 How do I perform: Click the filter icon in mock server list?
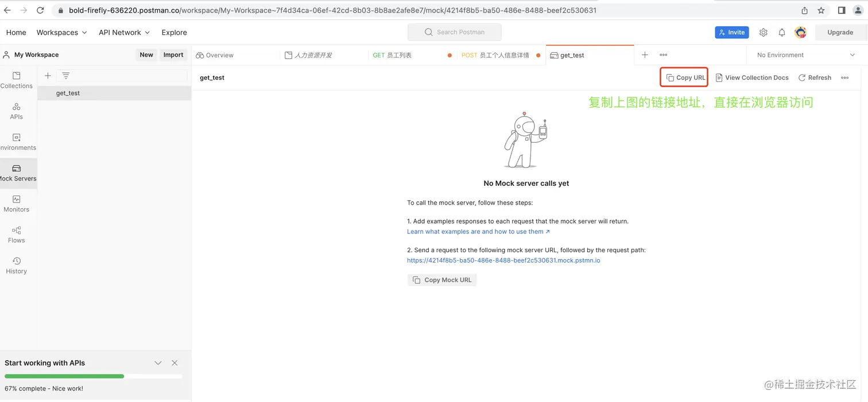click(x=65, y=76)
